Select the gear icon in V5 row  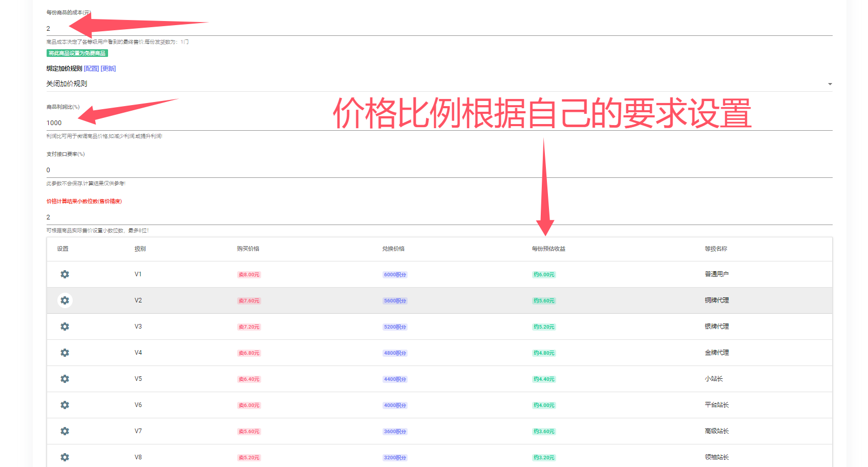coord(65,379)
